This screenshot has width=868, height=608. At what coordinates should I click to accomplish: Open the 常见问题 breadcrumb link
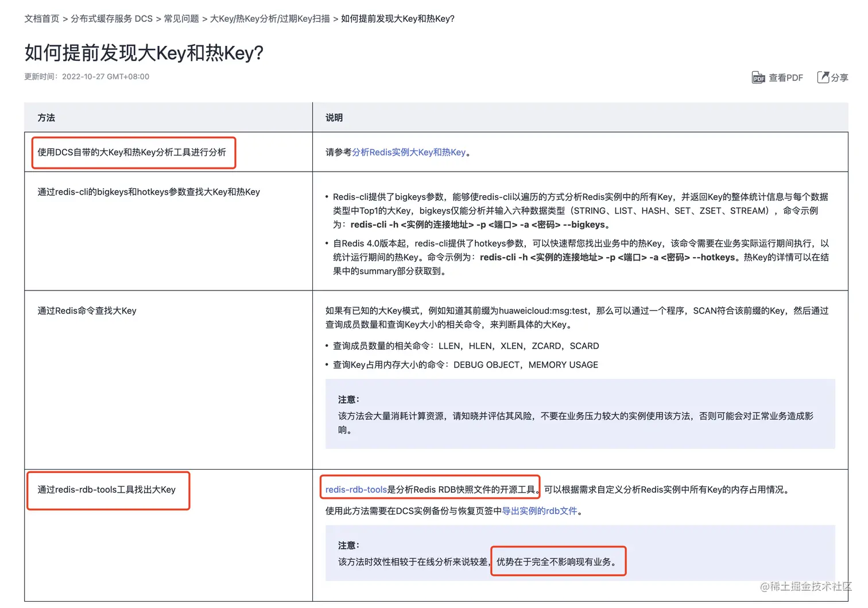(181, 19)
